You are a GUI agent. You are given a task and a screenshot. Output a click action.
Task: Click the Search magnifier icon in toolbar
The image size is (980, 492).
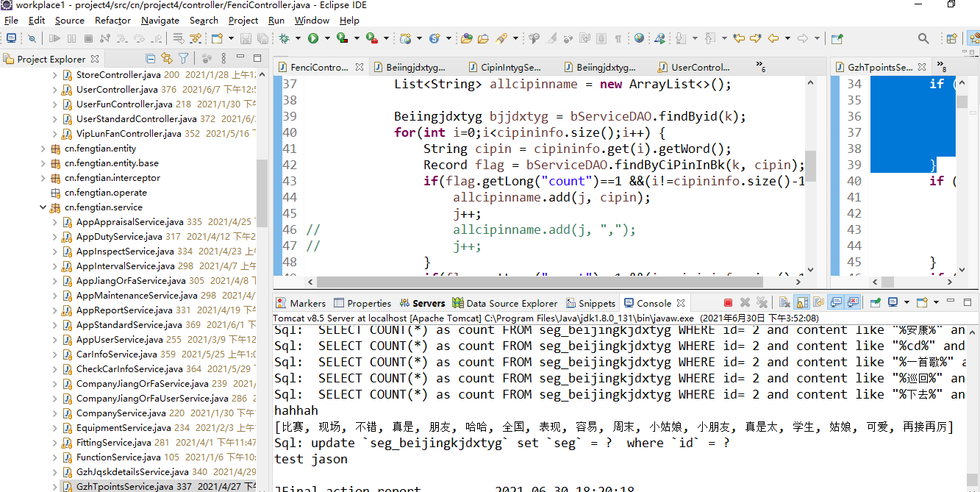point(923,38)
